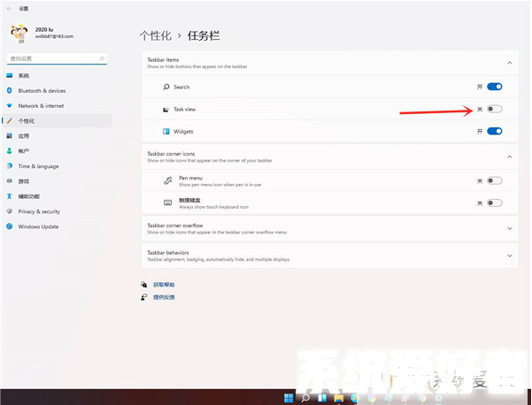Expand the Taskbar behaviors section
The image size is (532, 405).
(510, 256)
